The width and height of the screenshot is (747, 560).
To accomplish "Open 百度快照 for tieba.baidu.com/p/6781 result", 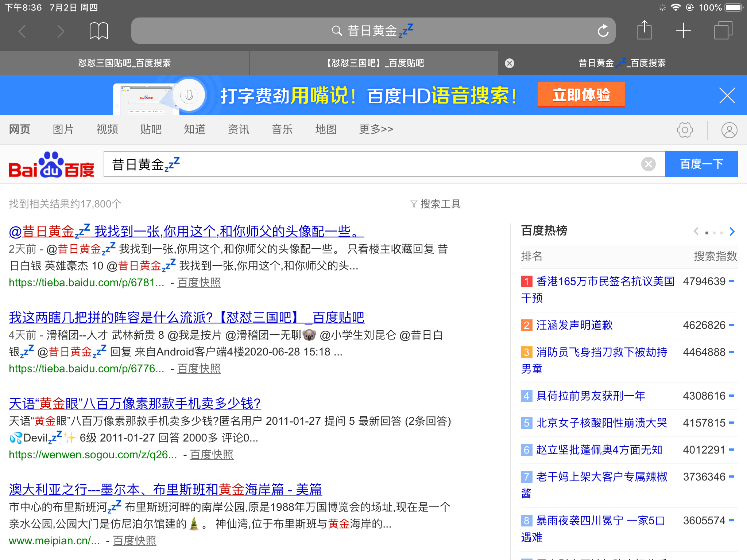I will [199, 283].
